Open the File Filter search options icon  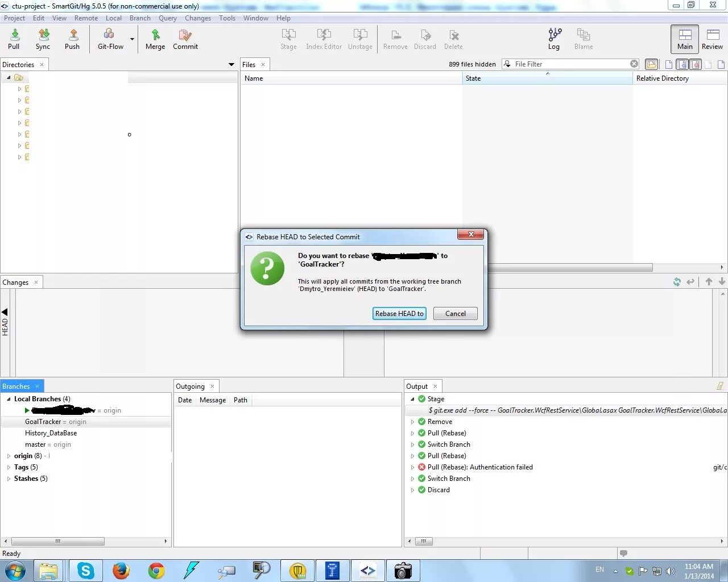[x=507, y=64]
